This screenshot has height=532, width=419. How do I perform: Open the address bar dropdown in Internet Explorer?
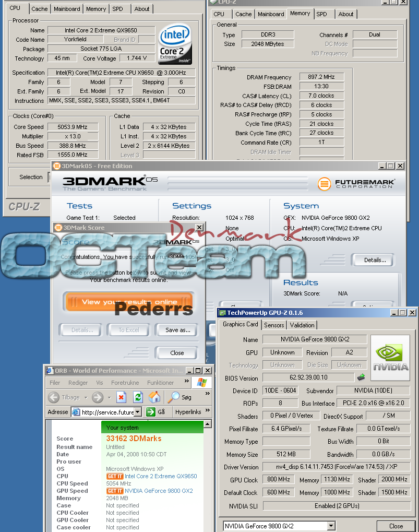pos(137,412)
